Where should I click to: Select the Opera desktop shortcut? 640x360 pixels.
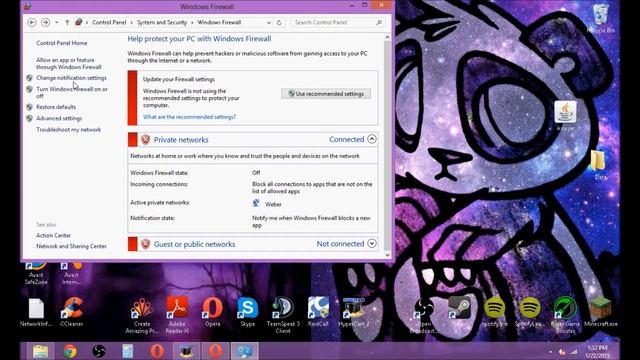[x=213, y=312]
